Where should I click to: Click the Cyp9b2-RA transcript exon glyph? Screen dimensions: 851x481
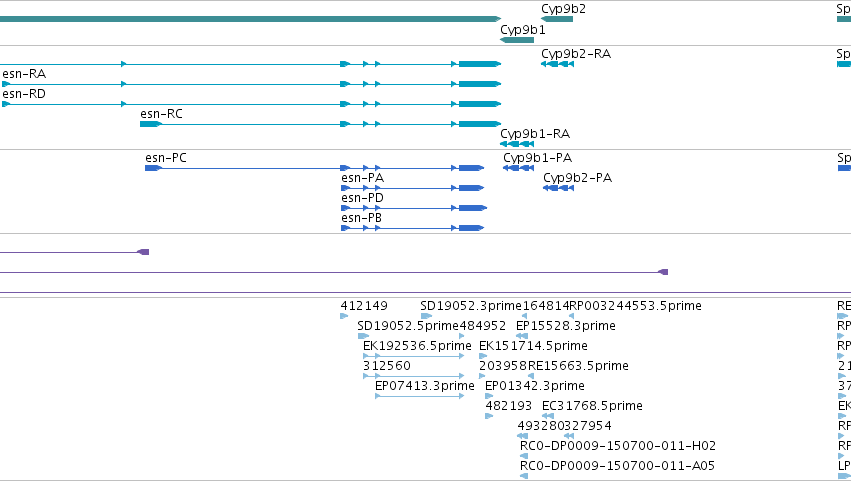pyautogui.click(x=557, y=64)
